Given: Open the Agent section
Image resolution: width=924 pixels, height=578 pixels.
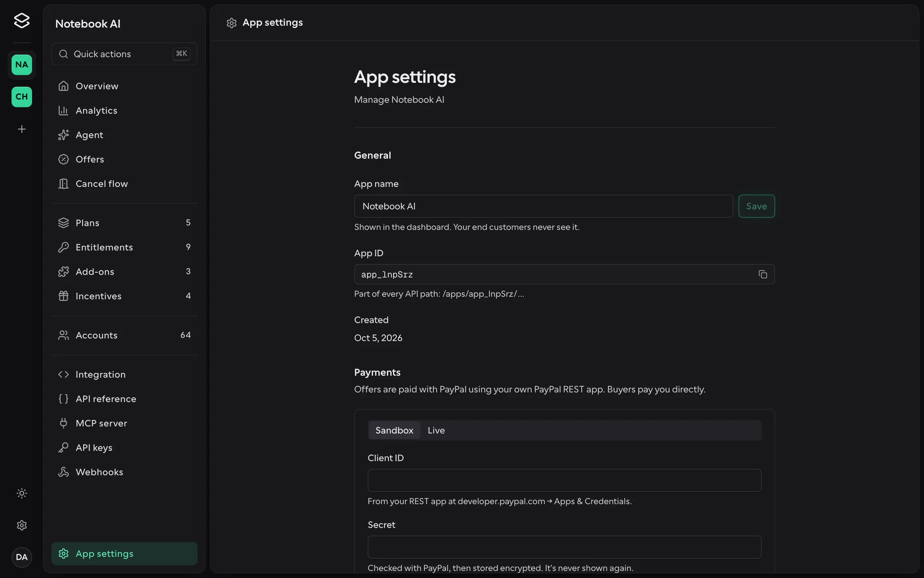Looking at the screenshot, I should click(x=124, y=135).
